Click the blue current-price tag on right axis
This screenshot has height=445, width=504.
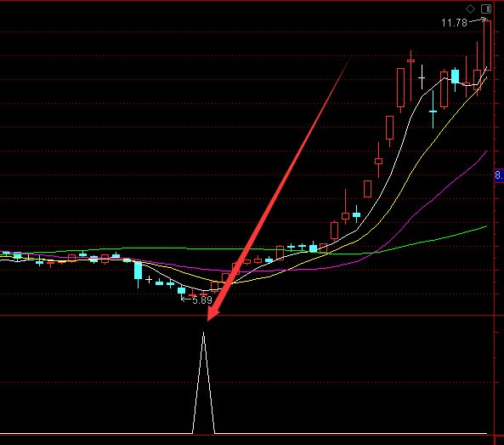499,175
